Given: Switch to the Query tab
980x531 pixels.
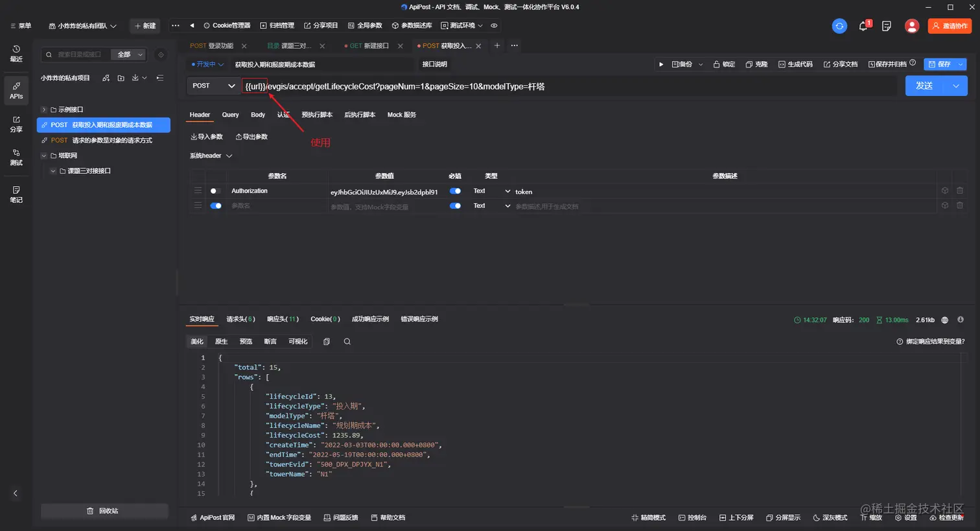Looking at the screenshot, I should click(x=230, y=115).
